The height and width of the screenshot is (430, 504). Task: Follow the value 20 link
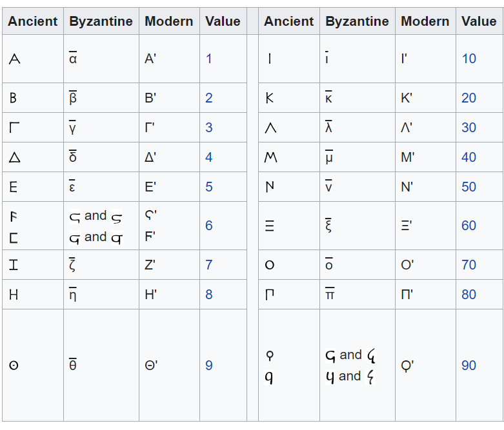click(x=469, y=98)
